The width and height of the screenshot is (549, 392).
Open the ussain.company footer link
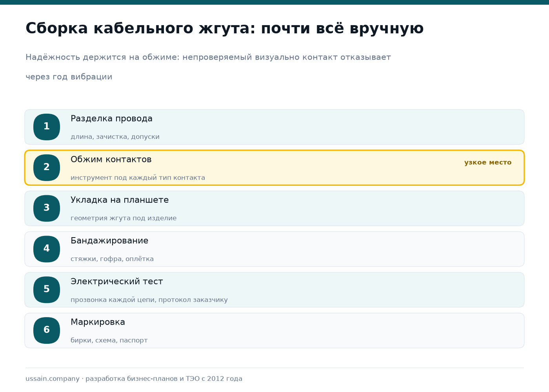coord(53,379)
